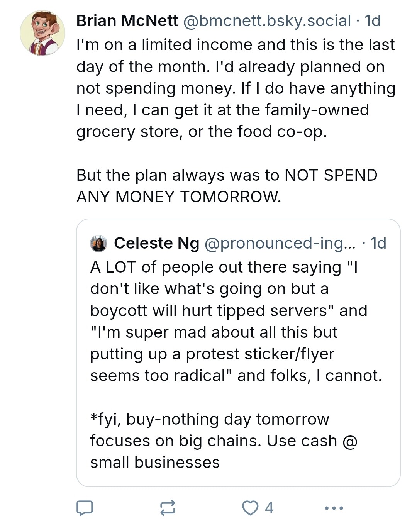Screen dimensions: 417x532
Task: Click the 'family-owned grocery store' sentence
Action: coord(223,121)
